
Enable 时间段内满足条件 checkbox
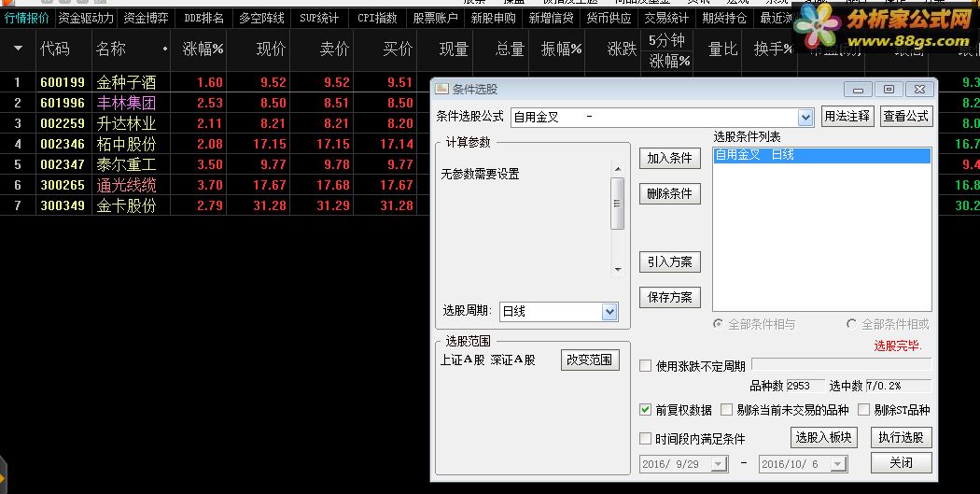(646, 439)
